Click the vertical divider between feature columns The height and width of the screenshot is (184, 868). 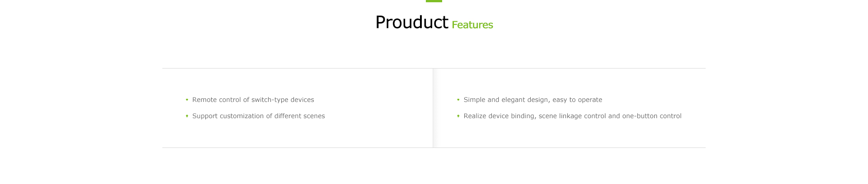(433, 108)
